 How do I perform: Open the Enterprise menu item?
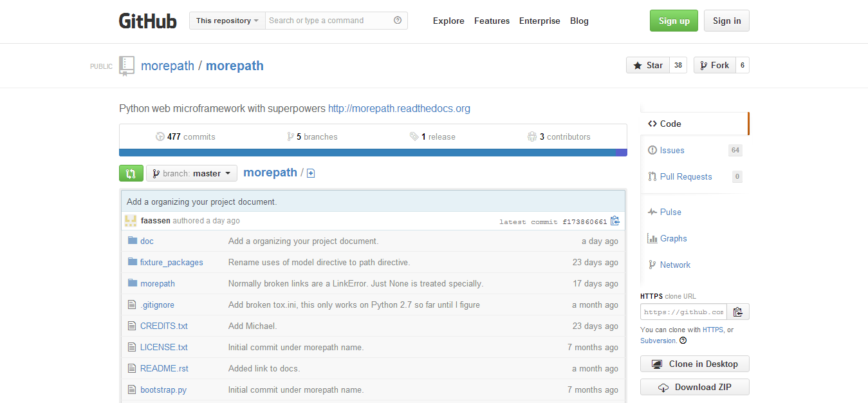pos(540,21)
